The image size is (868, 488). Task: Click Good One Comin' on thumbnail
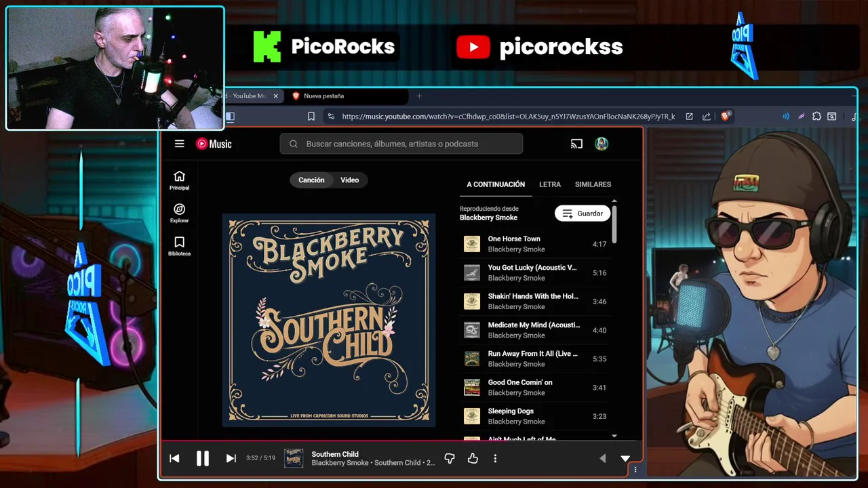(x=472, y=387)
